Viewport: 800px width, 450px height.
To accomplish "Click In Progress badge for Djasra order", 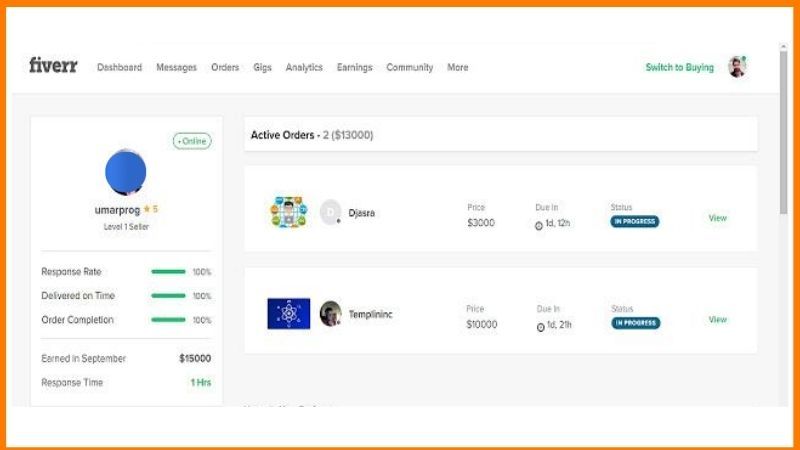I will (635, 221).
